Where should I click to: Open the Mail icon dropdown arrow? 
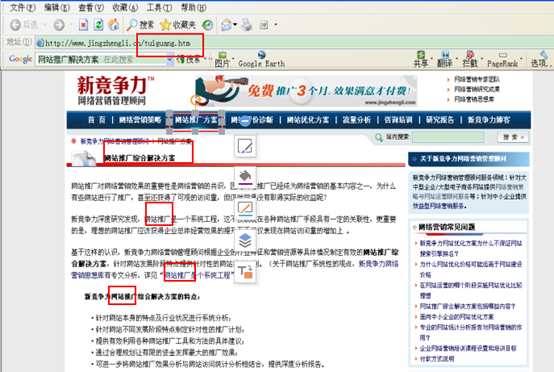coord(235,25)
